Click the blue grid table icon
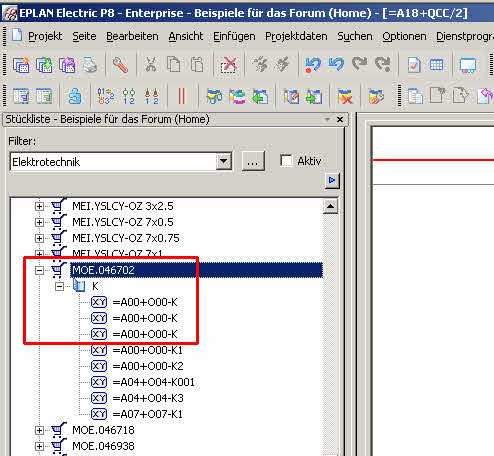Viewport: 494px width, 456px height. (x=436, y=64)
